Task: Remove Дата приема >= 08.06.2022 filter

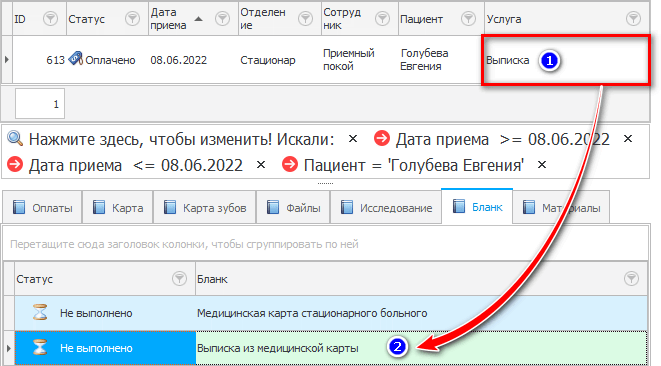Action: (628, 139)
